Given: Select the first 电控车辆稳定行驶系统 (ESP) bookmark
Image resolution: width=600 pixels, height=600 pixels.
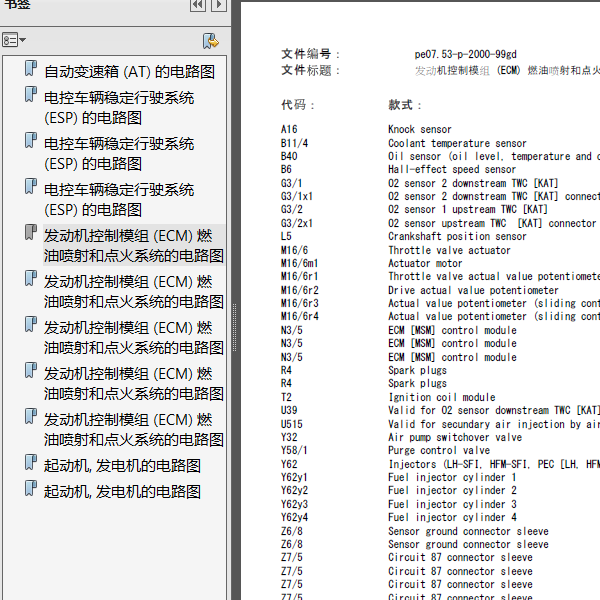Looking at the screenshot, I should click(x=119, y=108).
